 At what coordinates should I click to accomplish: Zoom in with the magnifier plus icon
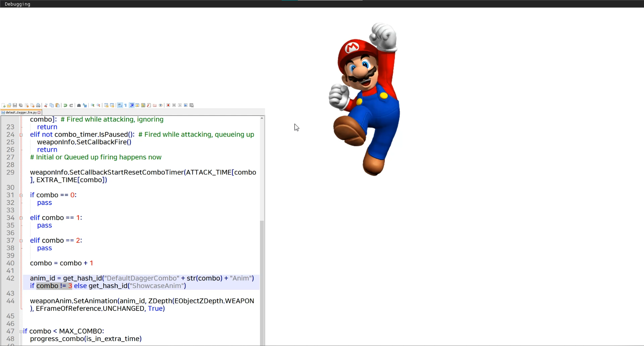pyautogui.click(x=93, y=106)
